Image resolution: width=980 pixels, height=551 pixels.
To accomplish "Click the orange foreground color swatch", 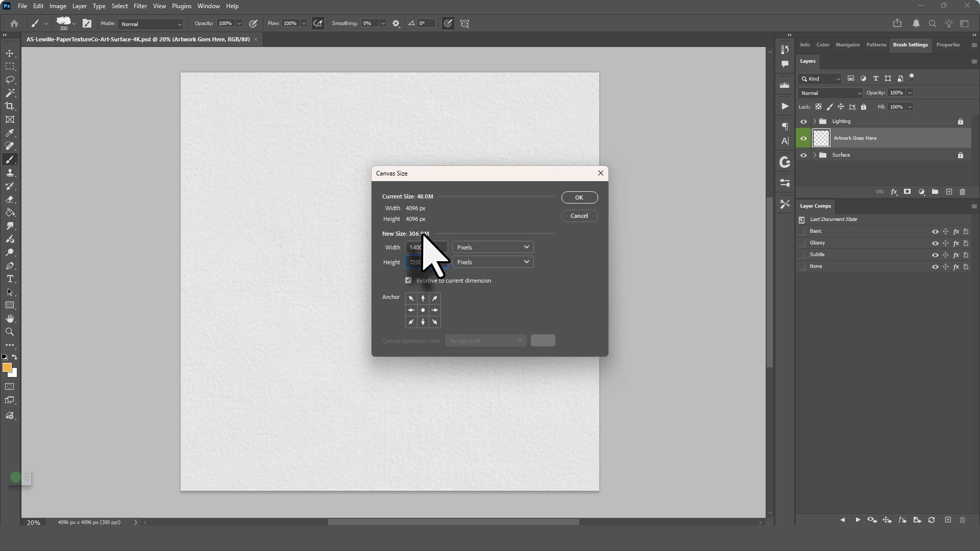I will point(7,367).
